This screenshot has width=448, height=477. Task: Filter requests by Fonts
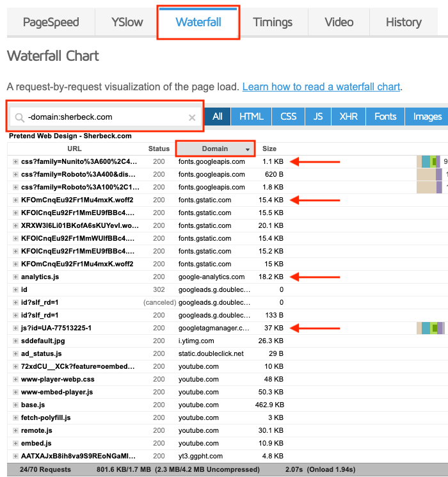(385, 117)
